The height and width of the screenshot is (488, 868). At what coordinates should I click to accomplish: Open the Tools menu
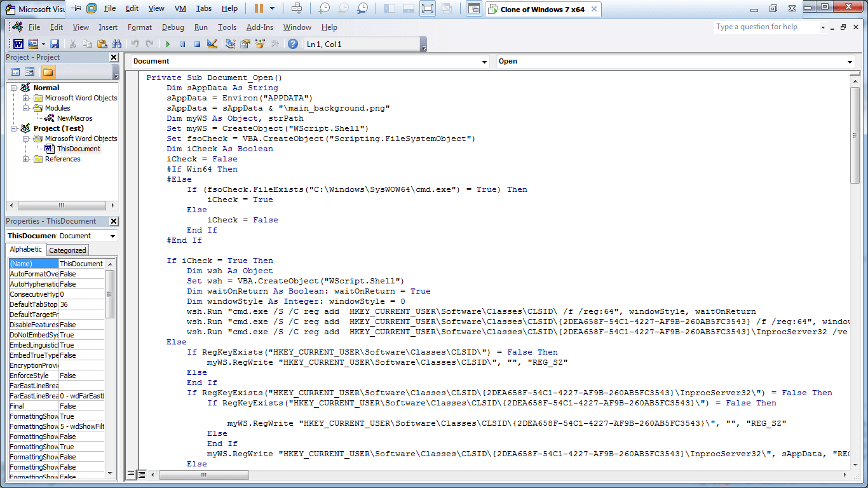227,27
